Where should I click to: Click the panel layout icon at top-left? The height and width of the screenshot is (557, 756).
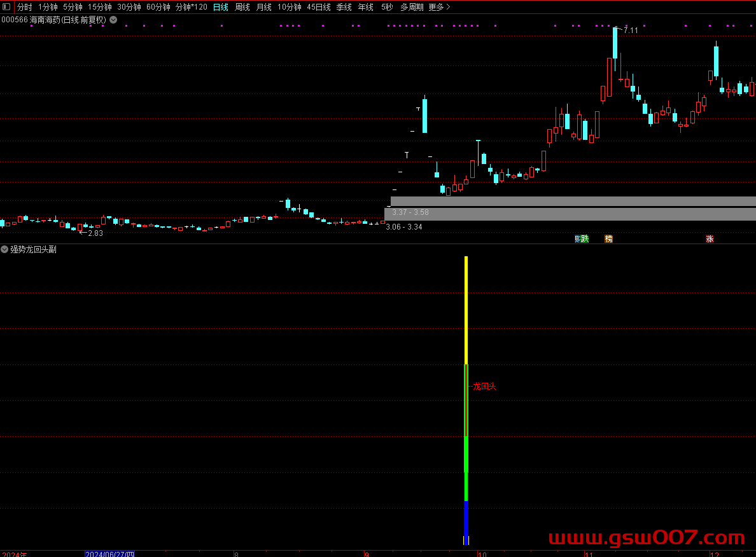[x=8, y=7]
